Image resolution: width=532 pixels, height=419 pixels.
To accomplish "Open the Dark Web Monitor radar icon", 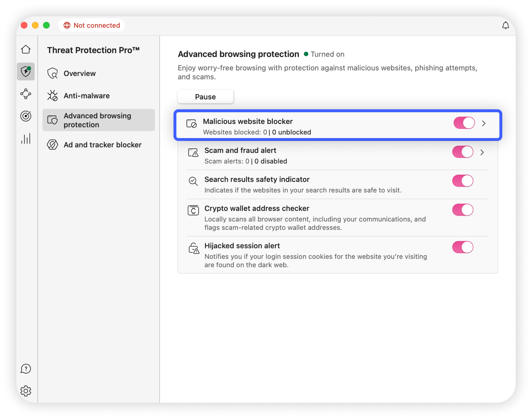I will 26,116.
